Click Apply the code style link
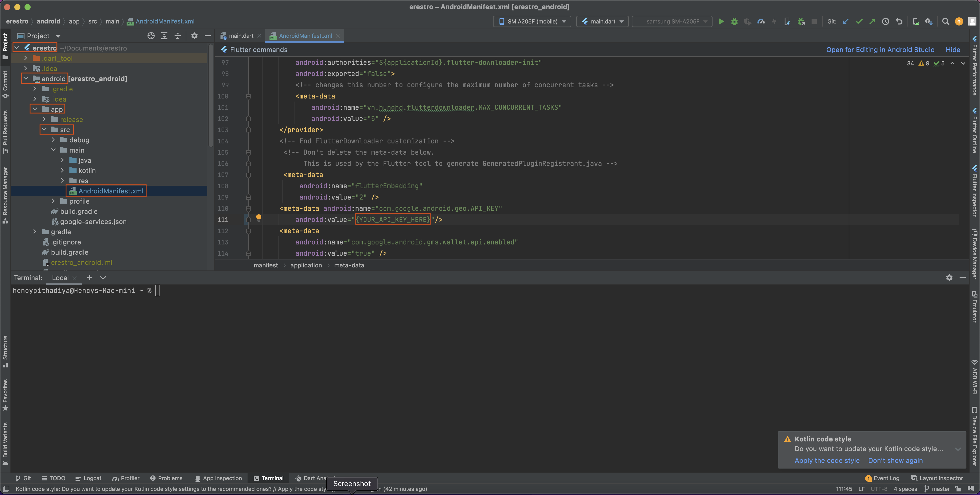 pyautogui.click(x=827, y=460)
